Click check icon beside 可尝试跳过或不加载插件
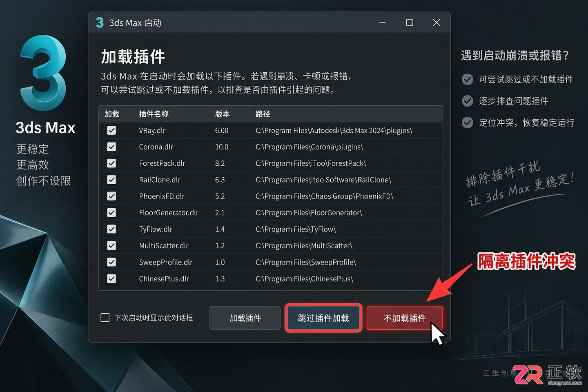Screen dimensions: 588x392 [468, 79]
